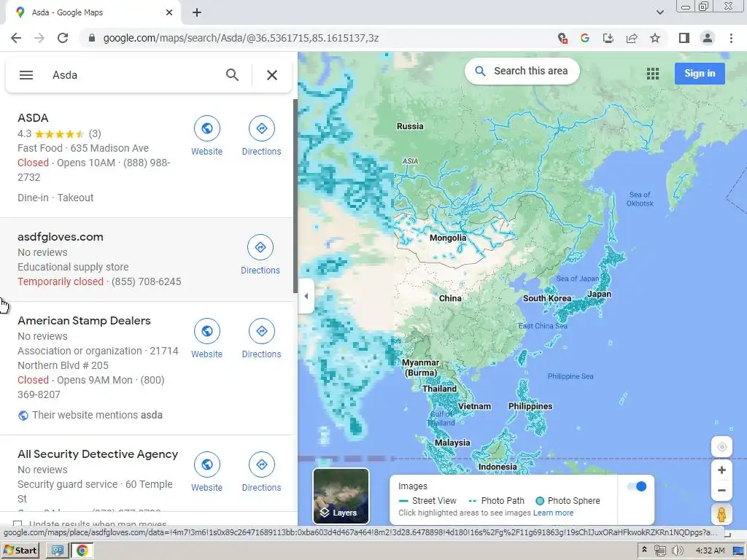Open Website for American Stamp Dealers

click(206, 338)
